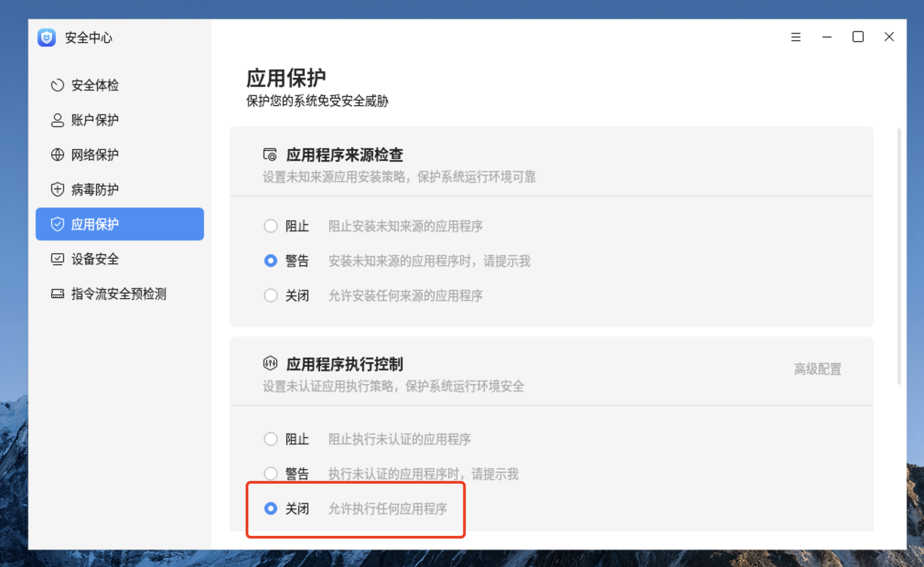Click the 病毒防护 shield icon
Viewport: 924px width, 567px height.
tap(57, 189)
